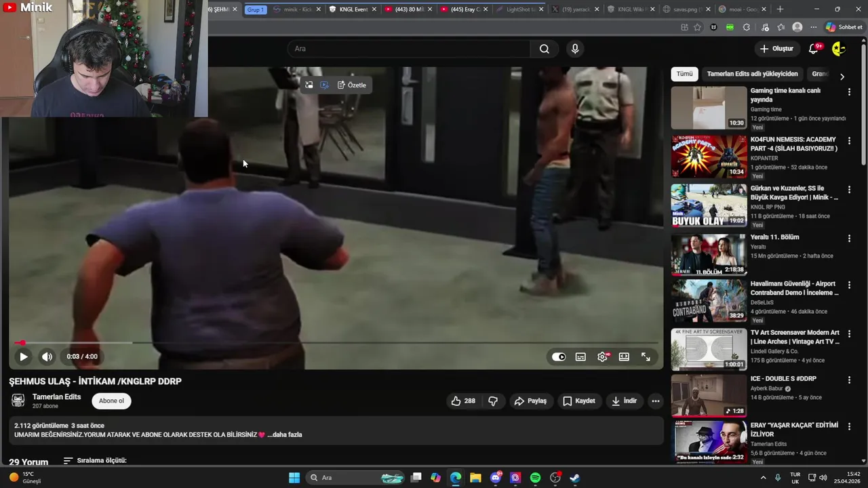Select the Tamerlan Edits adlı yükleyiciden chip
The width and height of the screenshot is (868, 488).
click(x=752, y=74)
